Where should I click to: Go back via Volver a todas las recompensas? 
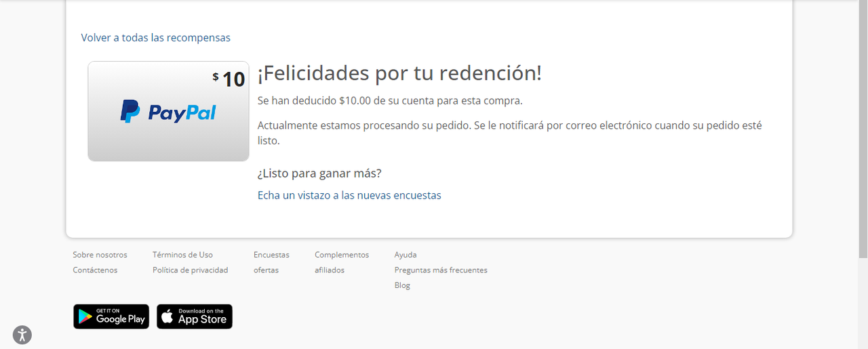[x=156, y=38]
